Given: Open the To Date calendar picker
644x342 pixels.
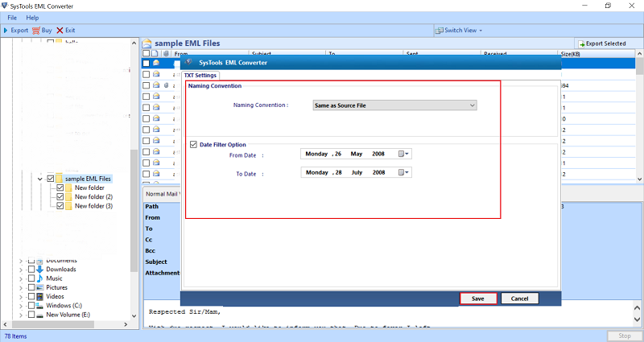Looking at the screenshot, I should pyautogui.click(x=403, y=172).
